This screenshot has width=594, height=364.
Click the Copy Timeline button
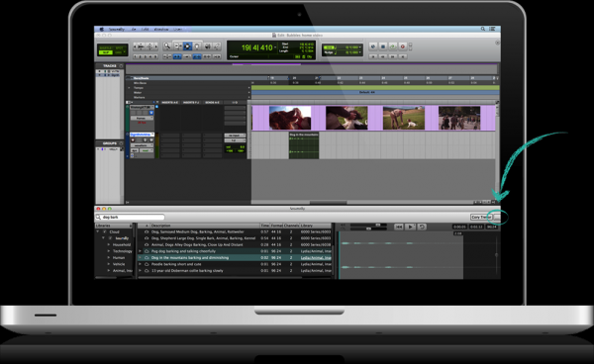coord(481,217)
